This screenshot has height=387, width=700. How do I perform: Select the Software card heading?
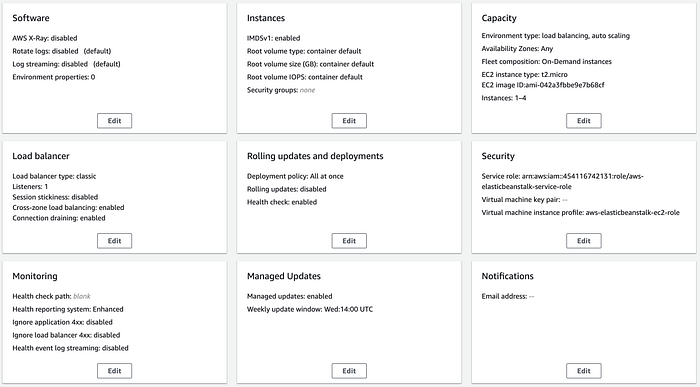31,18
